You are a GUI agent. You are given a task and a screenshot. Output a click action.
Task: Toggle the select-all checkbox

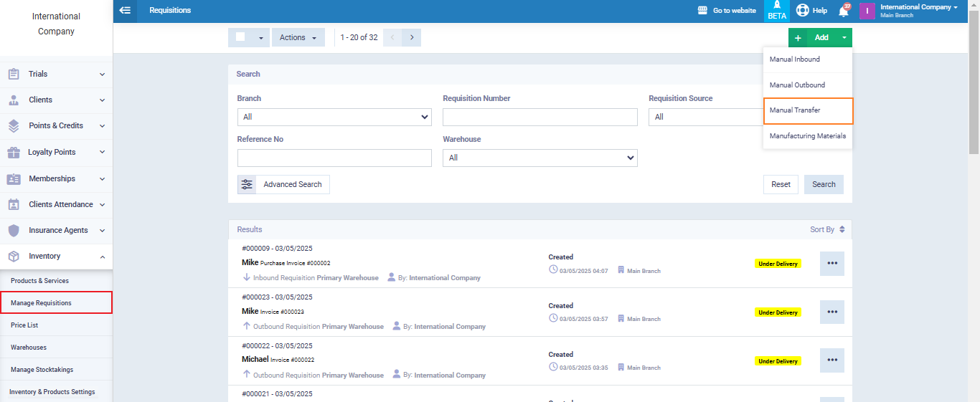click(x=240, y=37)
